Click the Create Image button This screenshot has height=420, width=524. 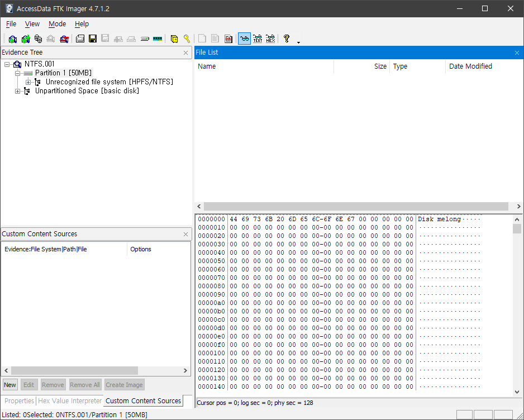coord(125,385)
